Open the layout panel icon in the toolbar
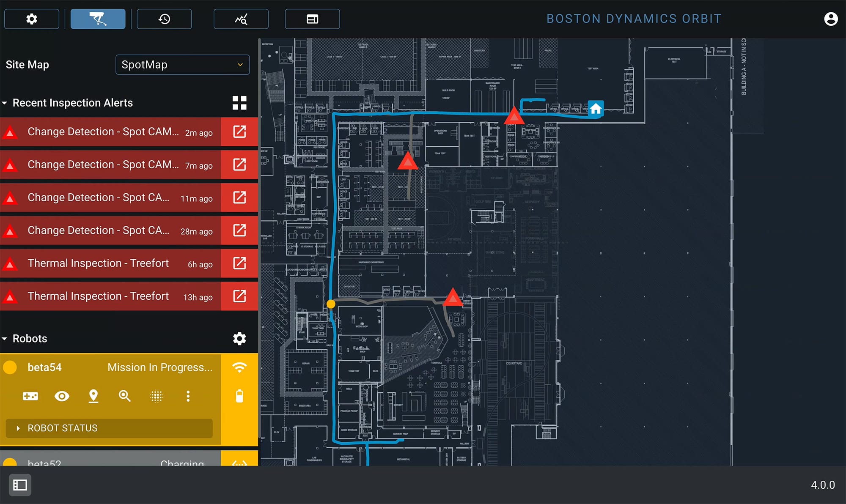The width and height of the screenshot is (846, 504). [x=313, y=19]
